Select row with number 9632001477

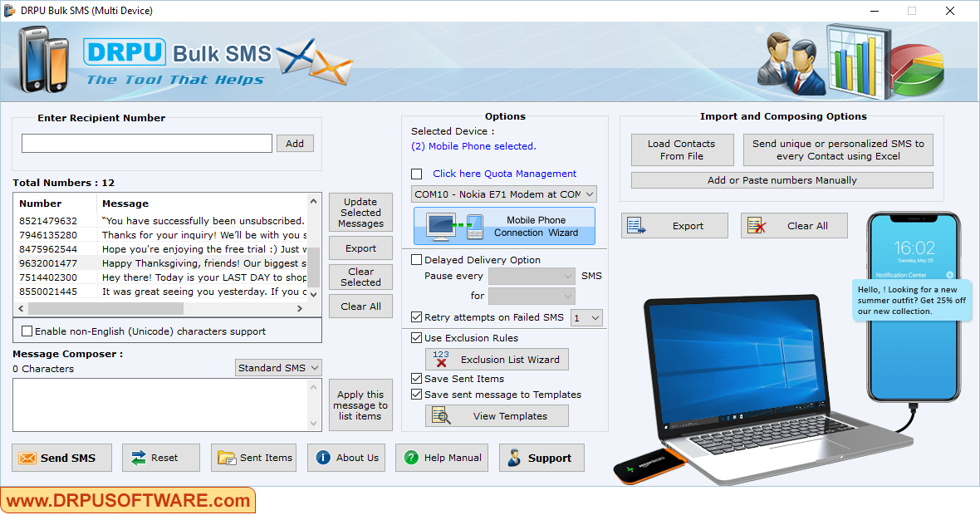(161, 263)
